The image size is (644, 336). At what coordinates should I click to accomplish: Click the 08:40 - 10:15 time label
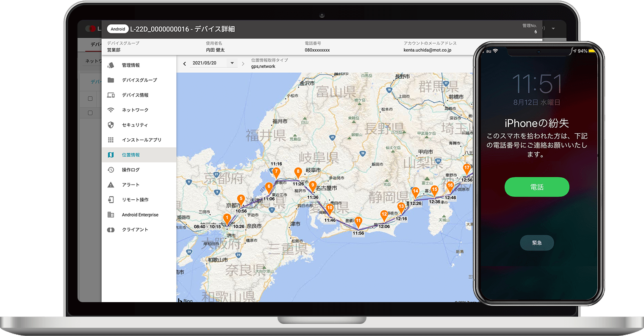point(207,226)
